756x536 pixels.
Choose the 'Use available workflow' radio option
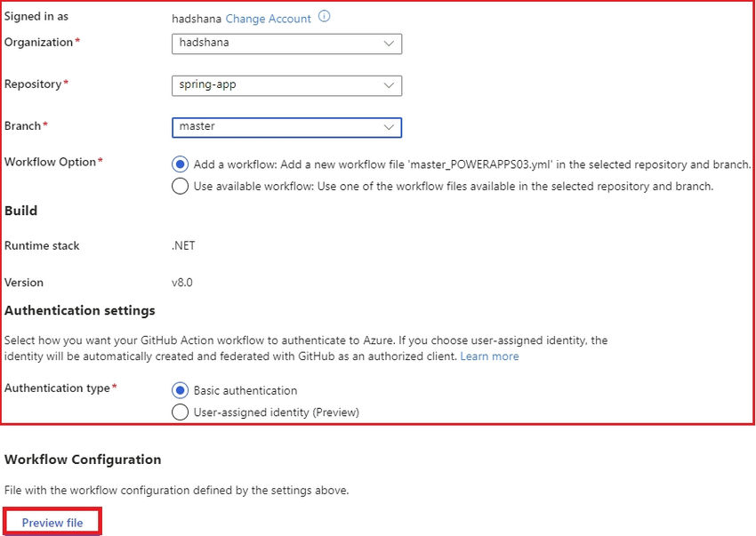tap(180, 186)
